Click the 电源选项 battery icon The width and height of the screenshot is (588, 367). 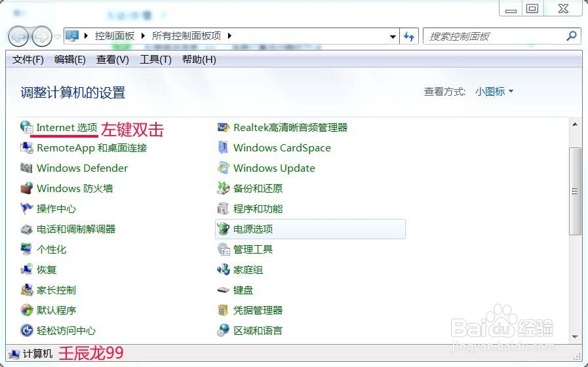pos(223,229)
